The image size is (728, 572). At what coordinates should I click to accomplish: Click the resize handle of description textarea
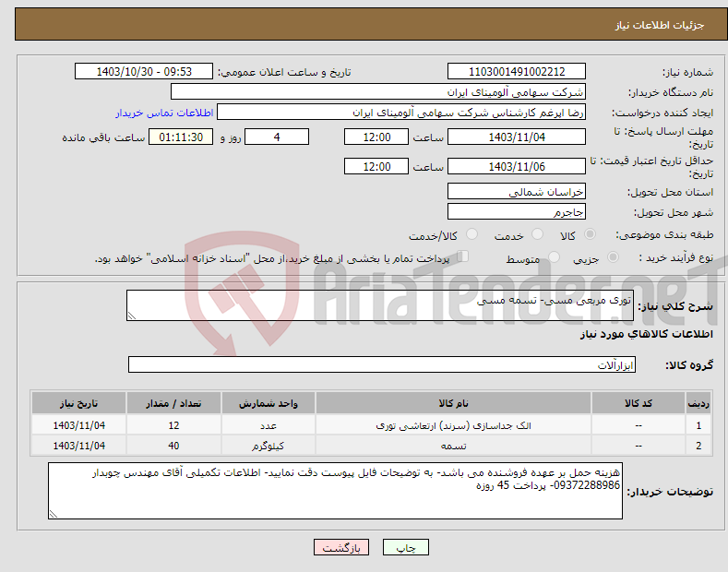click(132, 316)
